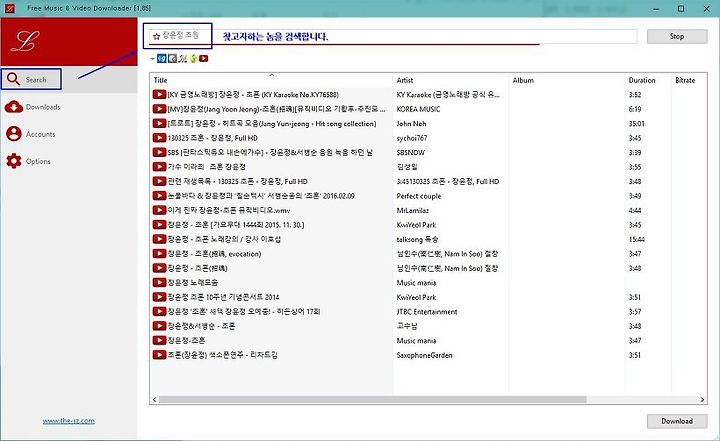
Task: Click the artist cell 'SaxophoneGarden'
Action: pos(424,355)
